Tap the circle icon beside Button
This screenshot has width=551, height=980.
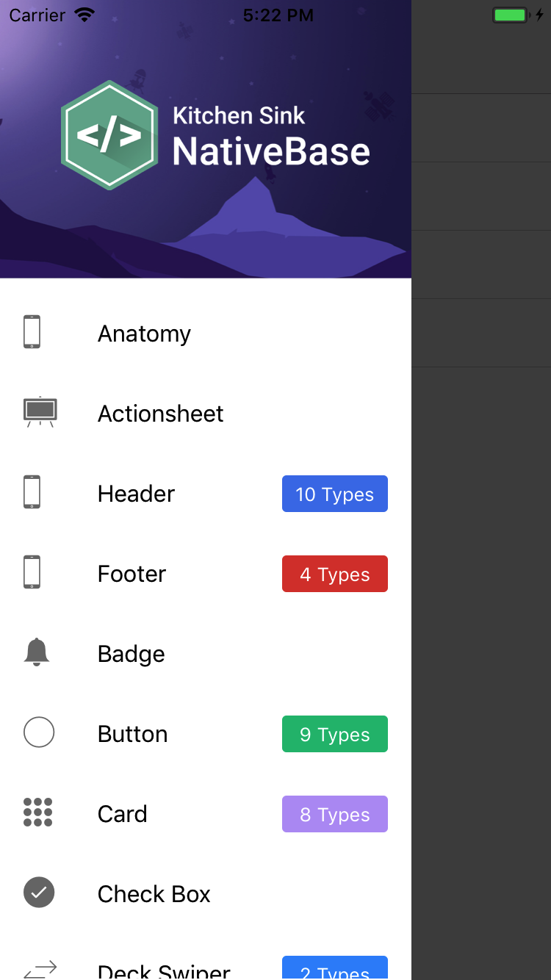pyautogui.click(x=39, y=732)
